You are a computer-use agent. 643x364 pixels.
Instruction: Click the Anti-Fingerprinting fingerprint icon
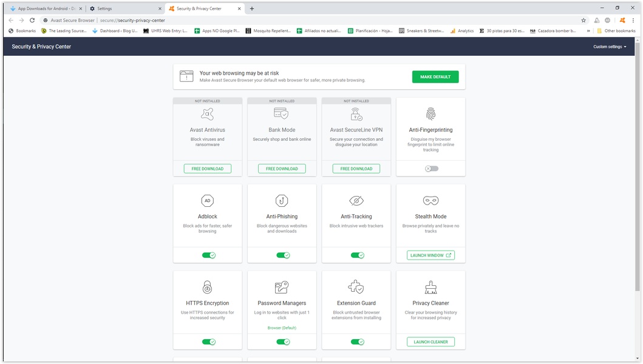click(x=430, y=113)
